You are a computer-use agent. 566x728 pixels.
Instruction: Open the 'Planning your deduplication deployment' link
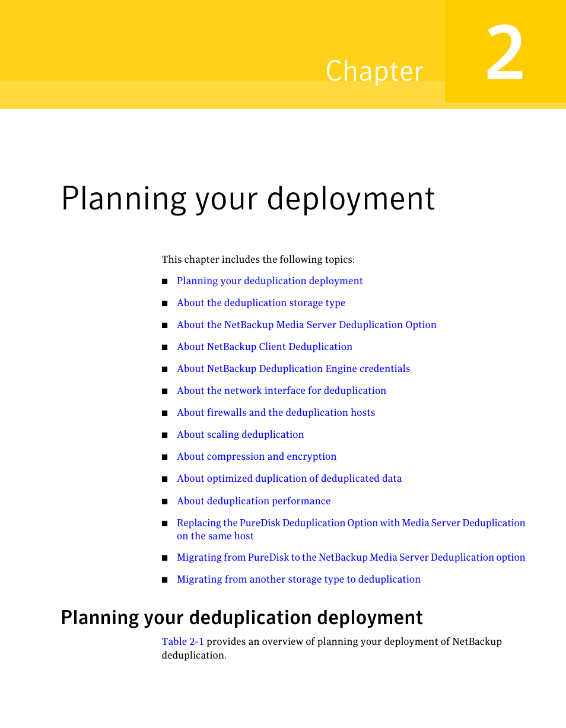click(x=269, y=281)
